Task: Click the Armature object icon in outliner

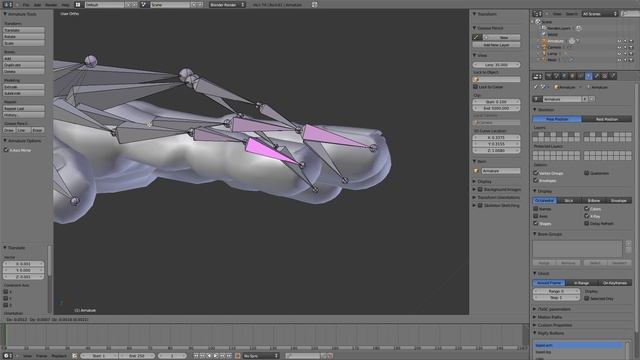Action: (544, 41)
